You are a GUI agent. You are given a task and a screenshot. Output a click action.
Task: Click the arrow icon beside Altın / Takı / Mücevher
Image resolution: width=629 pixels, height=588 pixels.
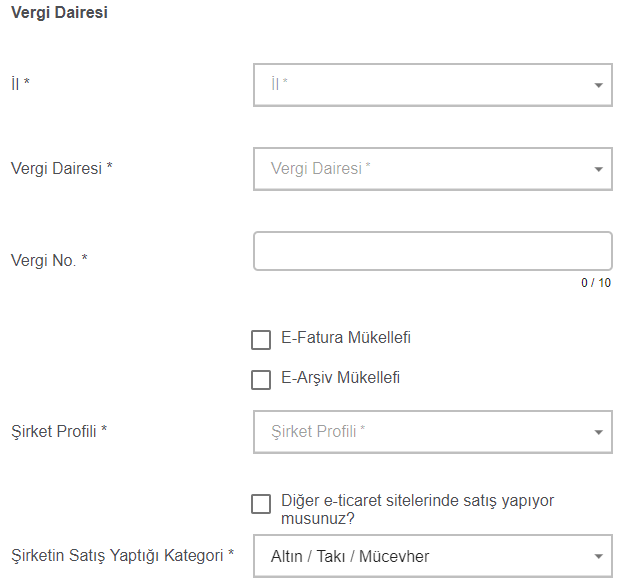[598, 557]
